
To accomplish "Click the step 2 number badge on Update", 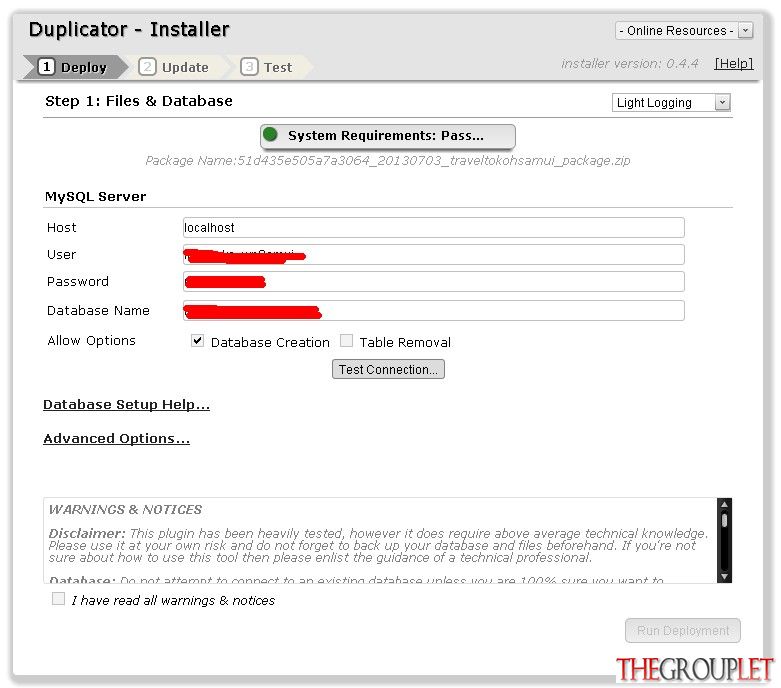I will [x=147, y=66].
